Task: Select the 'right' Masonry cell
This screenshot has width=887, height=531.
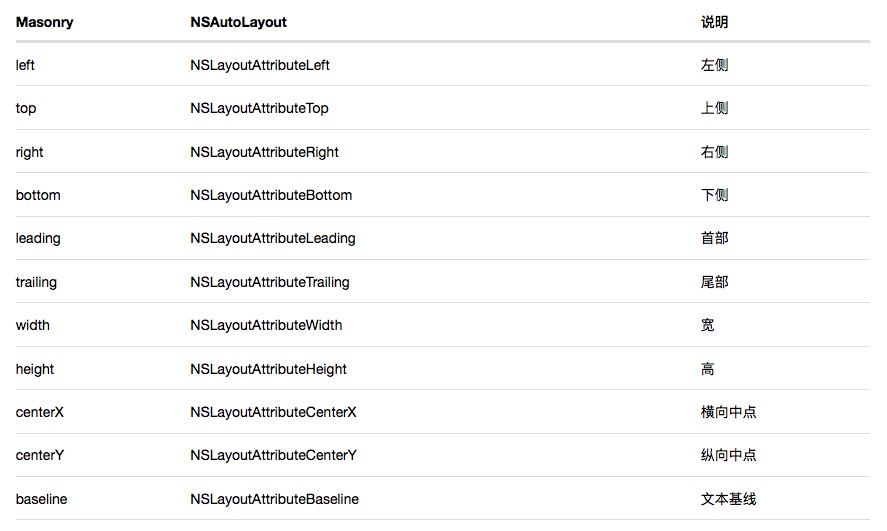Action: (x=30, y=152)
